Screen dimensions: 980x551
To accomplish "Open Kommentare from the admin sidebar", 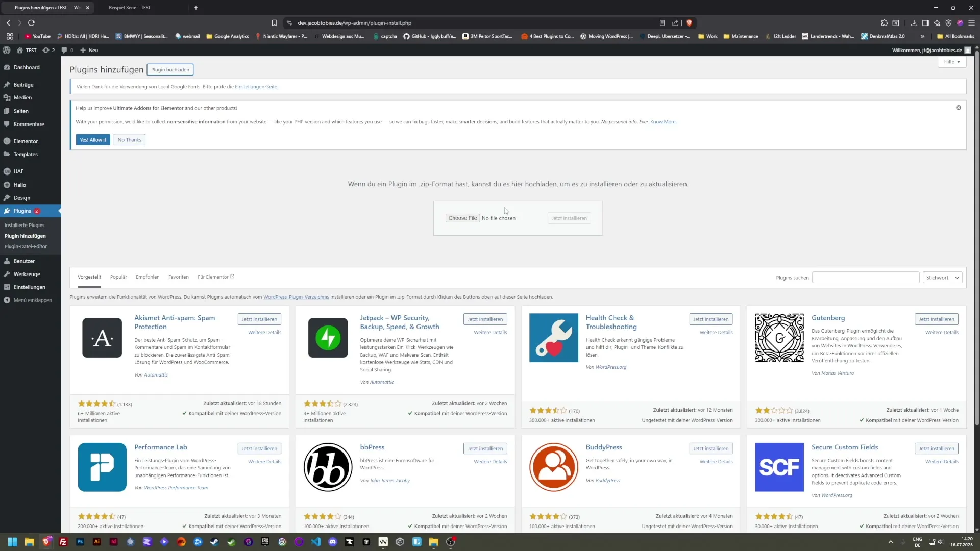I will [28, 124].
